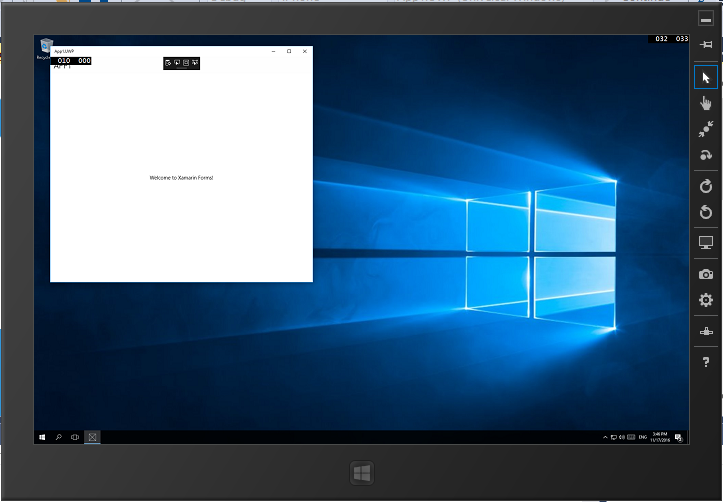This screenshot has width=723, height=502.
Task: Minimize the App.UWP window
Action: 273,51
